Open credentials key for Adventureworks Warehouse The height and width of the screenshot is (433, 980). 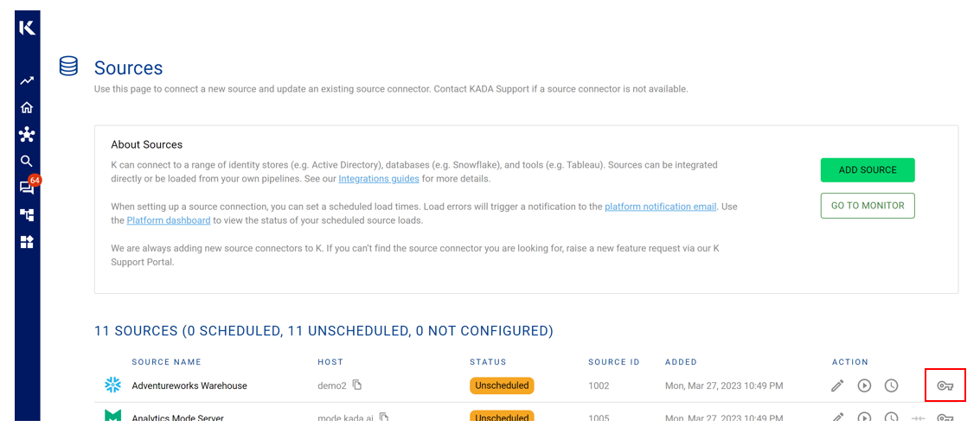[x=945, y=385]
